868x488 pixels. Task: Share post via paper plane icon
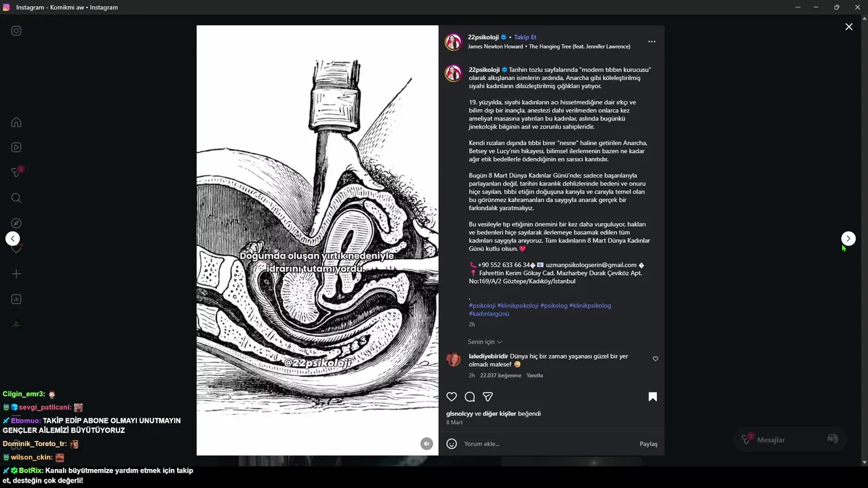coord(488,396)
